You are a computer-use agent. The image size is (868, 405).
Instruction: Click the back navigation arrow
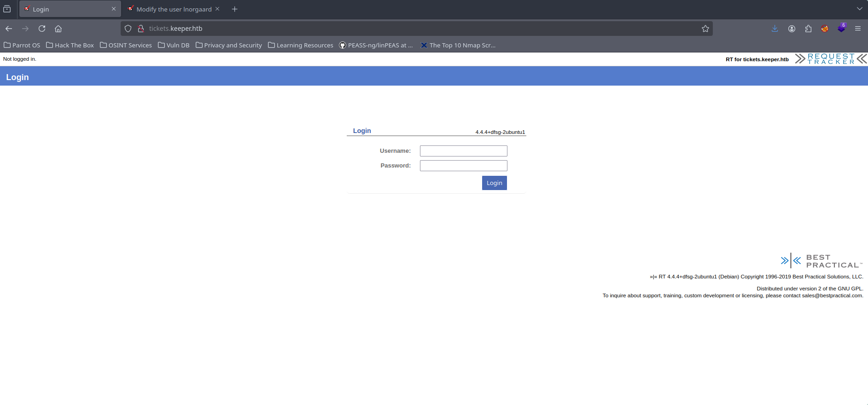point(9,29)
